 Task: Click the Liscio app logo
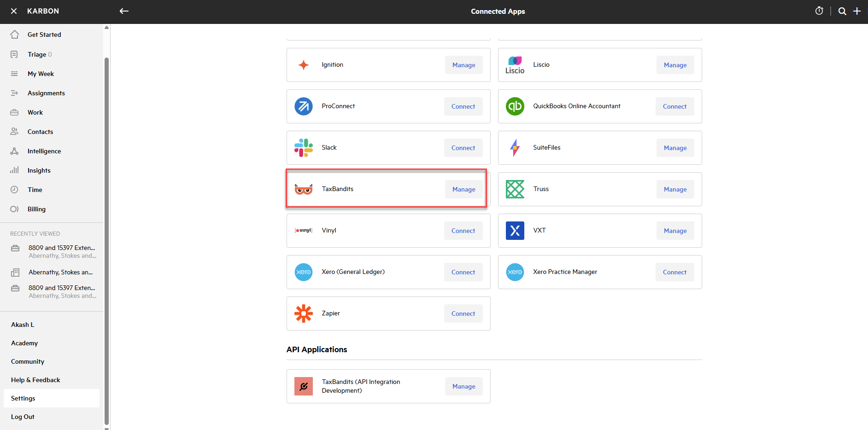pyautogui.click(x=515, y=65)
